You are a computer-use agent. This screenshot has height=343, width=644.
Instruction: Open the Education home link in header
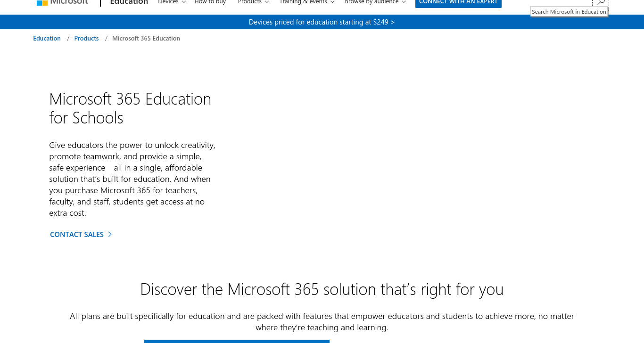coord(129,2)
